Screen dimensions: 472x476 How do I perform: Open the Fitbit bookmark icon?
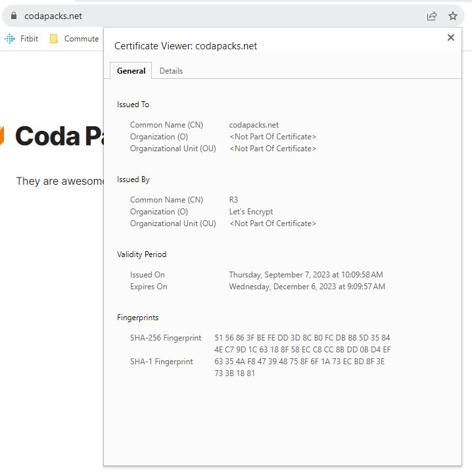pos(10,39)
